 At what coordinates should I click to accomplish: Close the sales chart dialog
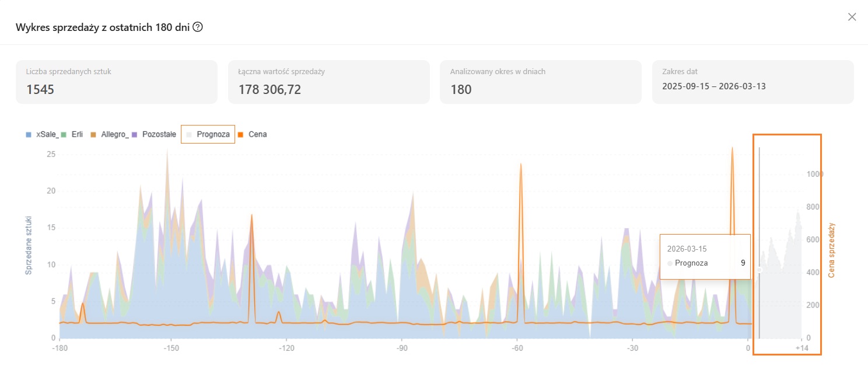[852, 17]
